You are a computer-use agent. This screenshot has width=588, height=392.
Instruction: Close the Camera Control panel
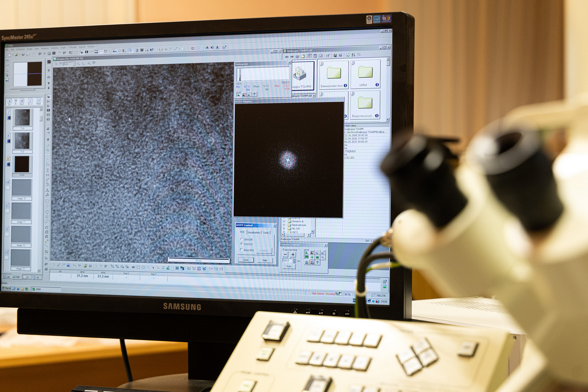(326, 244)
